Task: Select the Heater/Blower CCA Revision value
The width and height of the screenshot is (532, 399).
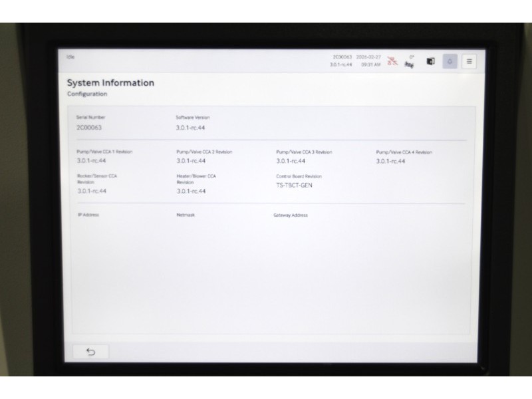Action: [191, 191]
